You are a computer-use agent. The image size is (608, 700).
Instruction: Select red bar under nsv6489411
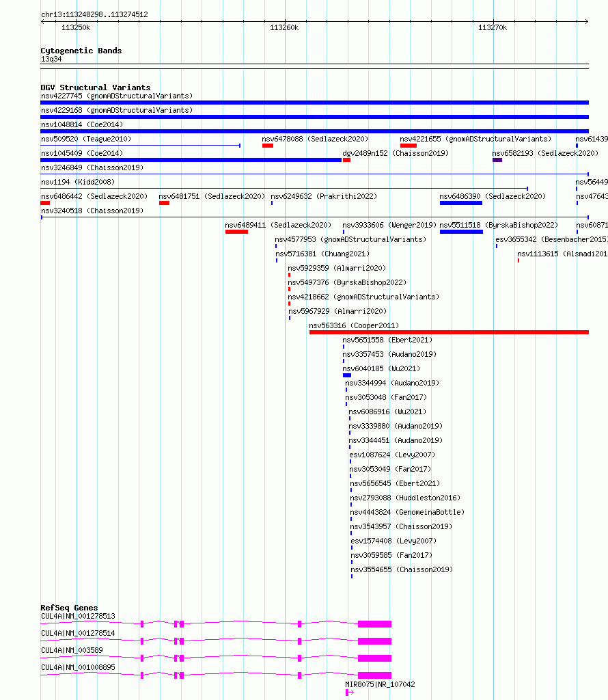(x=236, y=232)
